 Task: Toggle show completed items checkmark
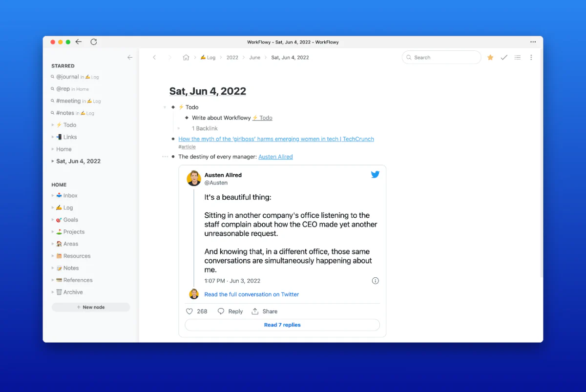[504, 58]
